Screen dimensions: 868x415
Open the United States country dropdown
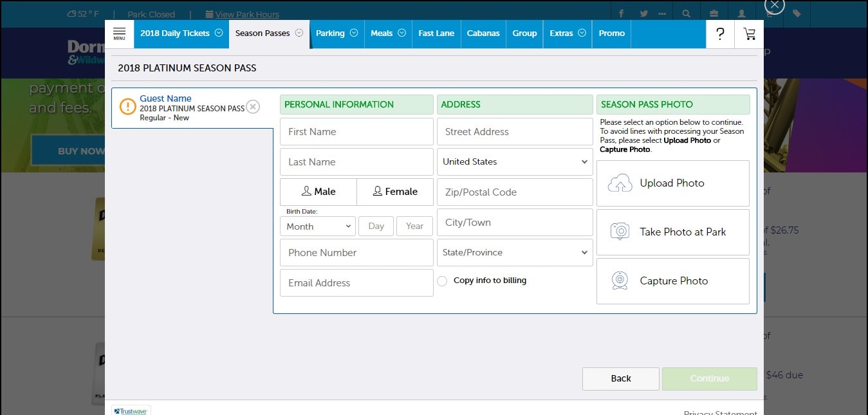(515, 161)
